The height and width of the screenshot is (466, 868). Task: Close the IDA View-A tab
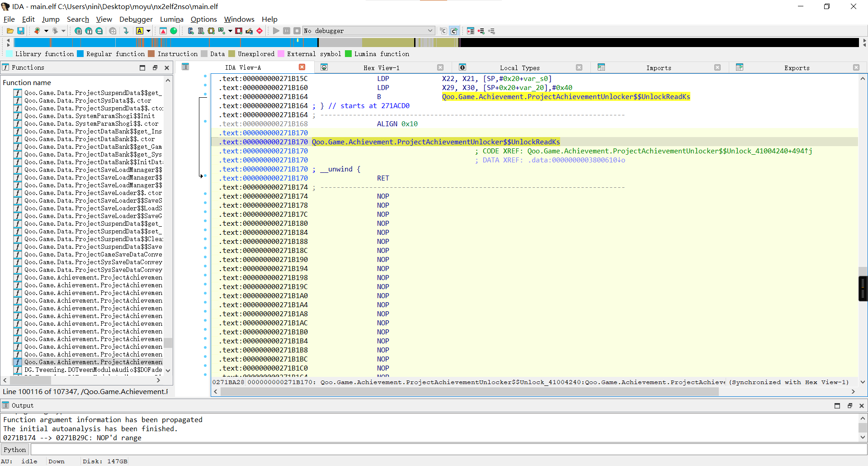302,67
